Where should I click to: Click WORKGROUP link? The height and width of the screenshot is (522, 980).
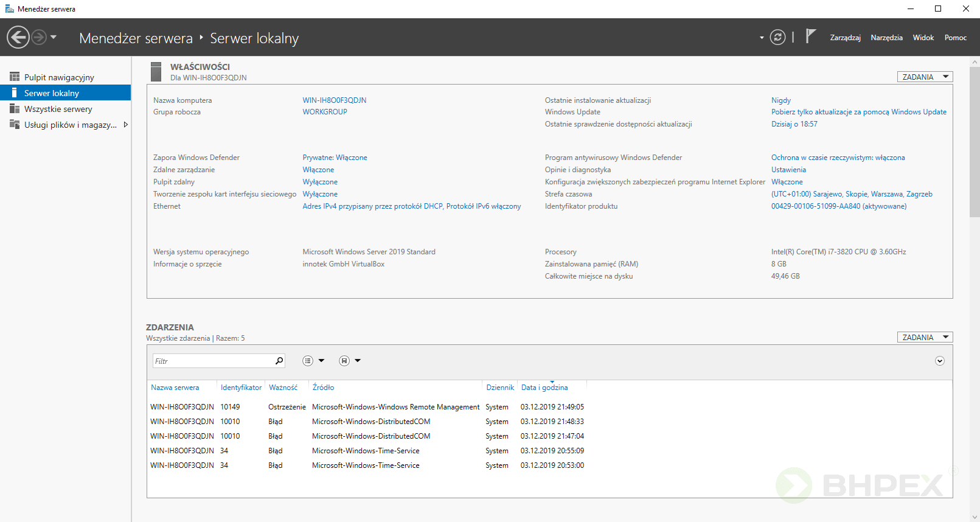(325, 112)
